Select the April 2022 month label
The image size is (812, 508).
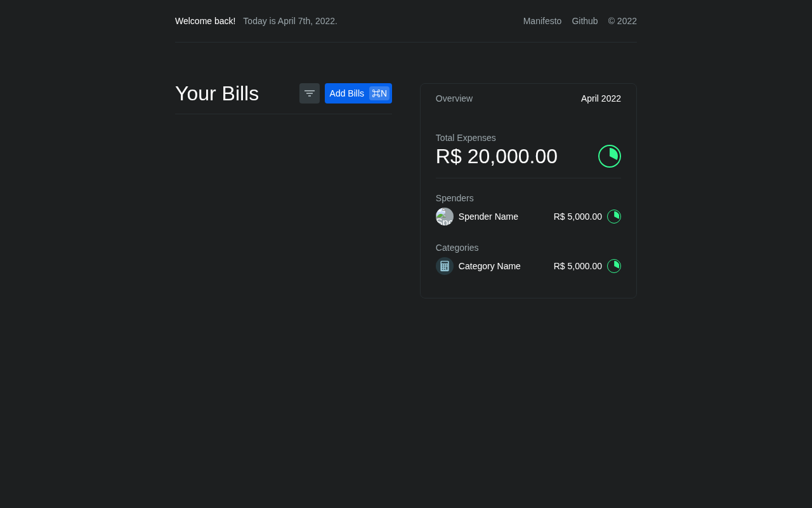coord(601,98)
